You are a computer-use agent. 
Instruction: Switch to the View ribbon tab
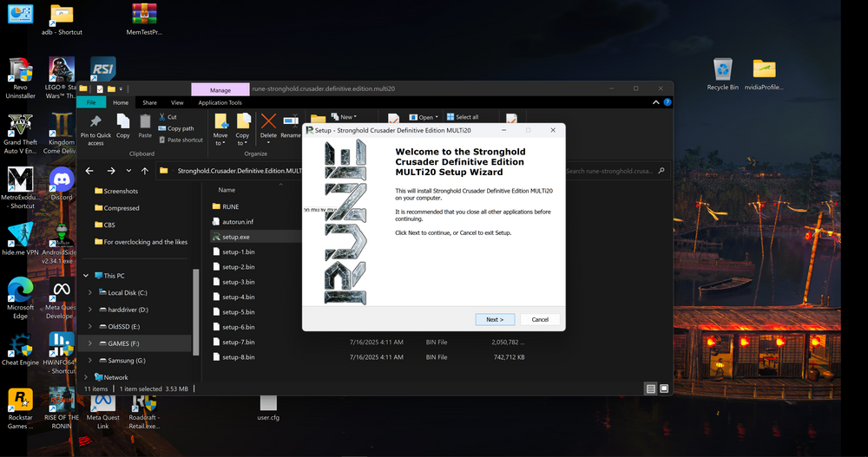point(177,102)
